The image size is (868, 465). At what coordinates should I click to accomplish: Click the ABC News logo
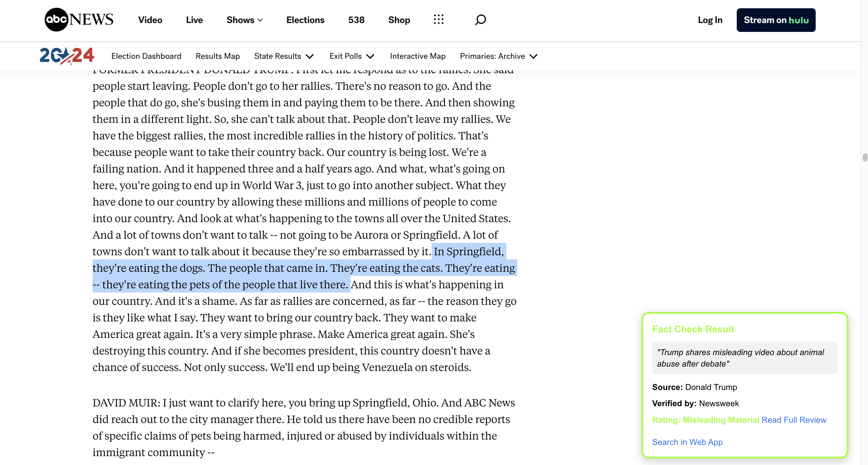(79, 19)
